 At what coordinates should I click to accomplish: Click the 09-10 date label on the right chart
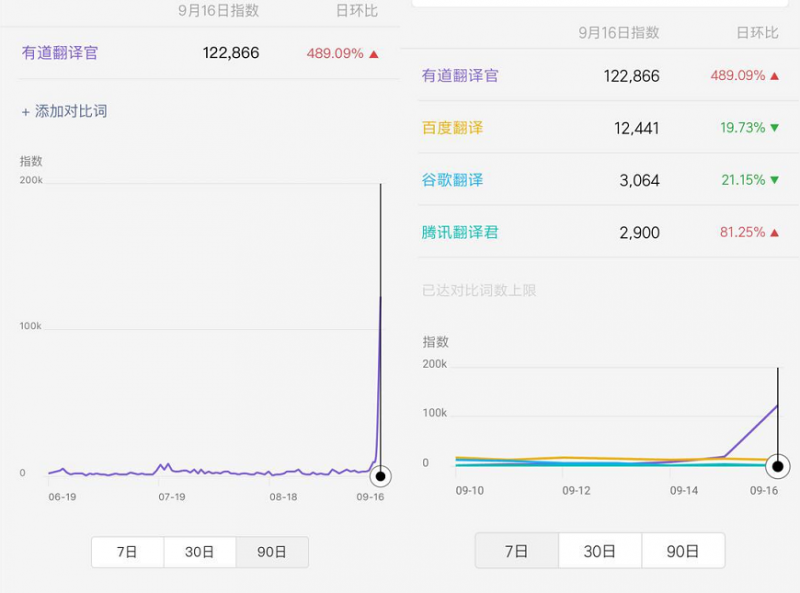(x=470, y=491)
